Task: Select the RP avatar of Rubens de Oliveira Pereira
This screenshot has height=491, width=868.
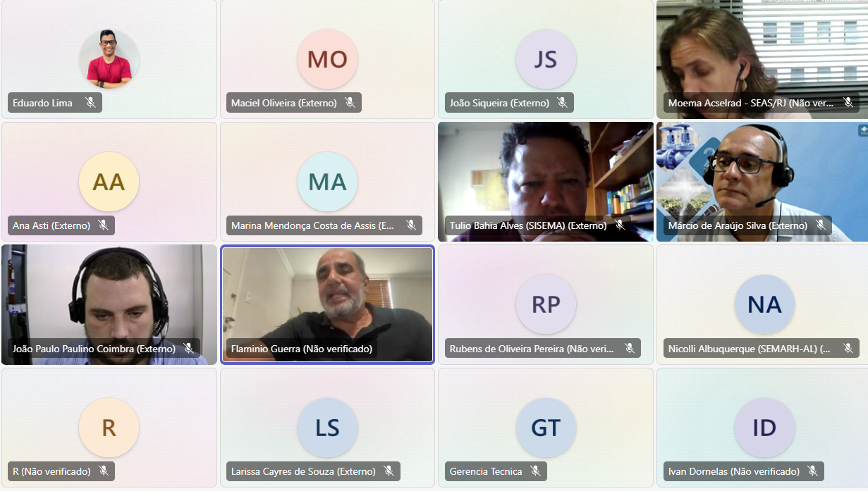Action: point(546,304)
